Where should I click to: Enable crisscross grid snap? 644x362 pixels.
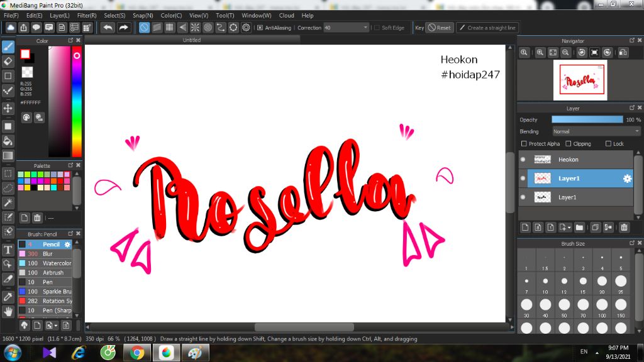pos(170,28)
